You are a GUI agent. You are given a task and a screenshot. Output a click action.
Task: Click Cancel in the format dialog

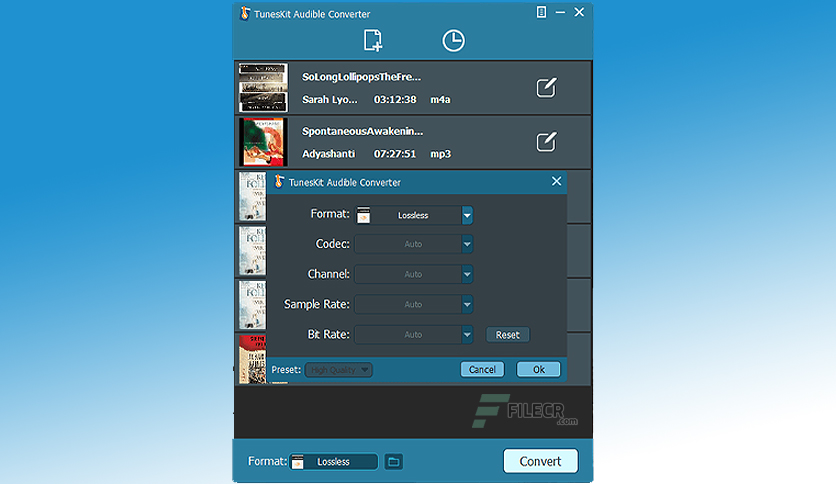(483, 369)
